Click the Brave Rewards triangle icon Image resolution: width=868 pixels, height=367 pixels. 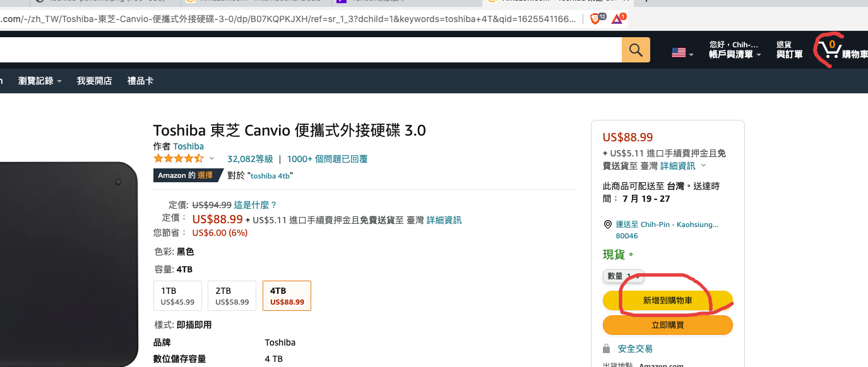click(x=617, y=19)
